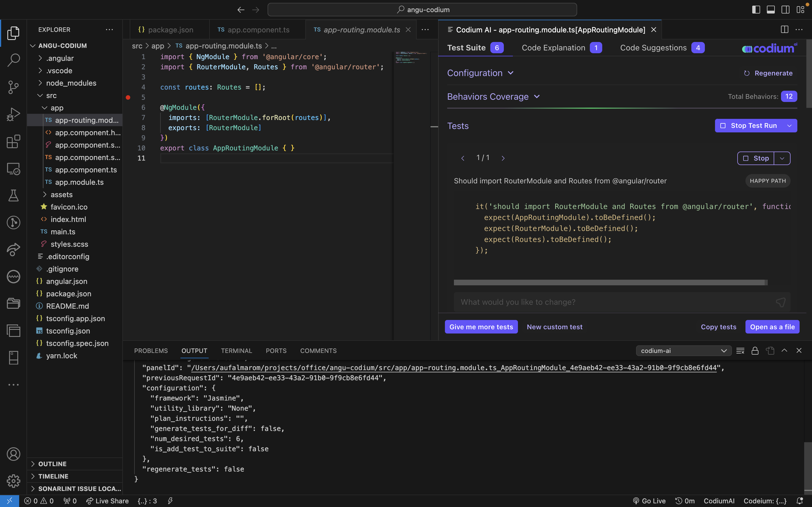Collapse the Configuration section
This screenshot has height=507, width=812.
[x=510, y=73]
